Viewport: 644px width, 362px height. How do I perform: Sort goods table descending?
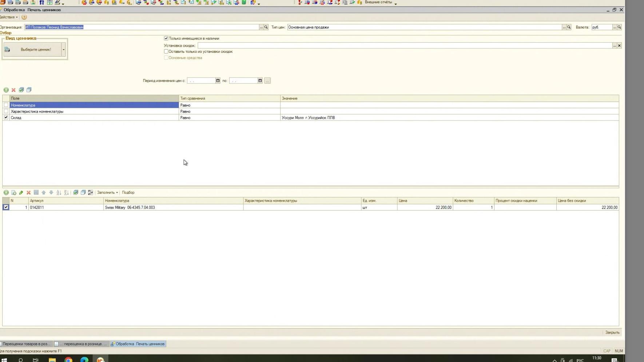66,193
